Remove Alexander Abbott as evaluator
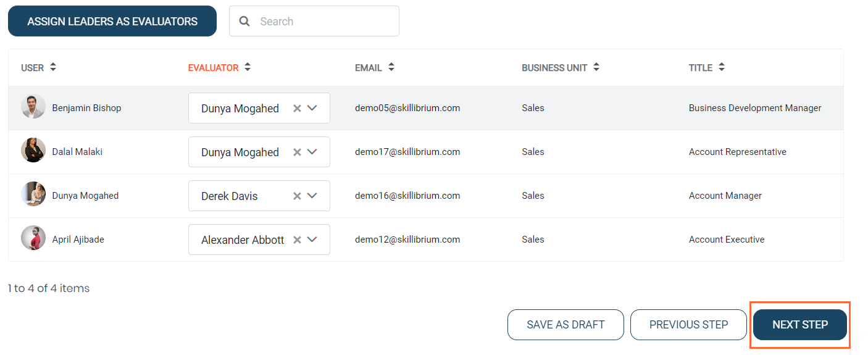This screenshot has height=355, width=868. pos(297,240)
